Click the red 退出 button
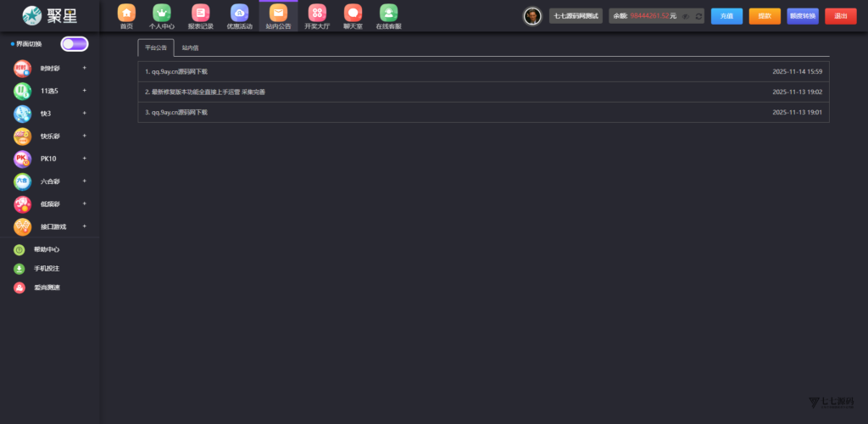868x424 pixels. (840, 16)
